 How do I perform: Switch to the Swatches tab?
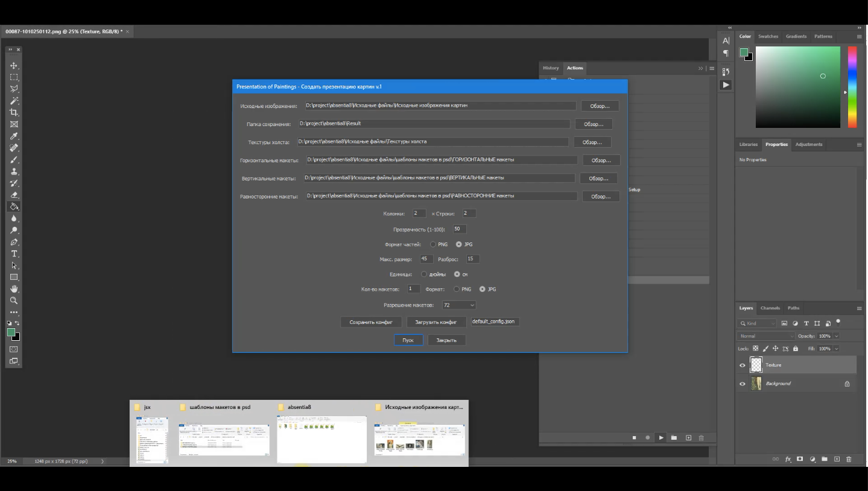click(x=768, y=36)
